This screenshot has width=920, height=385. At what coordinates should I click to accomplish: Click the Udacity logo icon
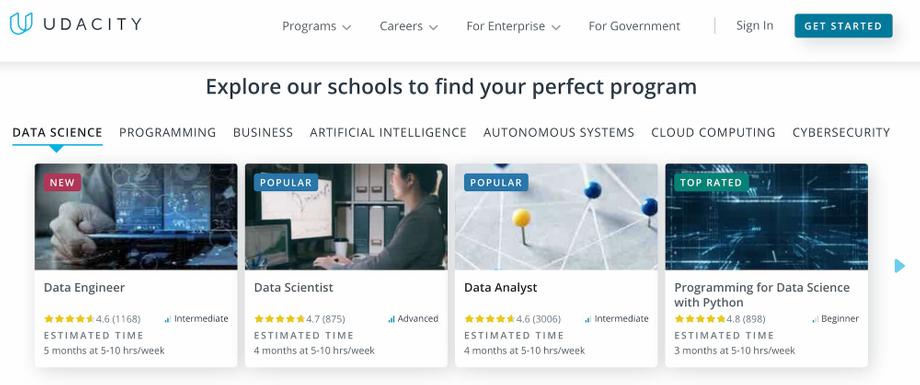pos(21,24)
